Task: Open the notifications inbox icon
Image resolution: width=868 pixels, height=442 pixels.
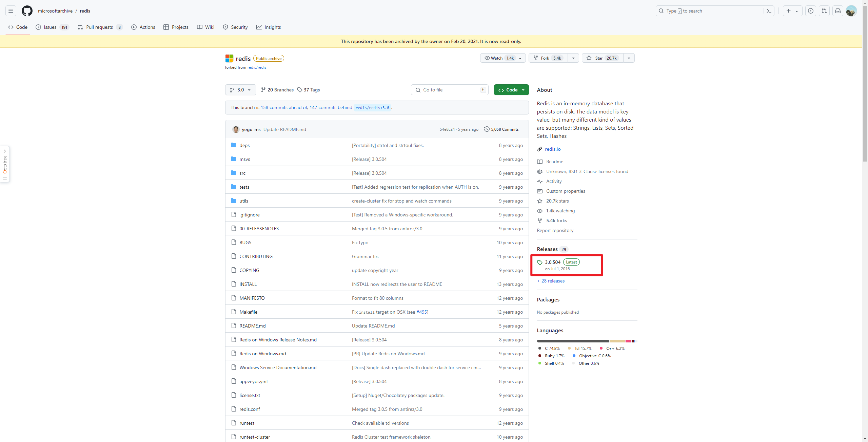Action: coord(837,11)
